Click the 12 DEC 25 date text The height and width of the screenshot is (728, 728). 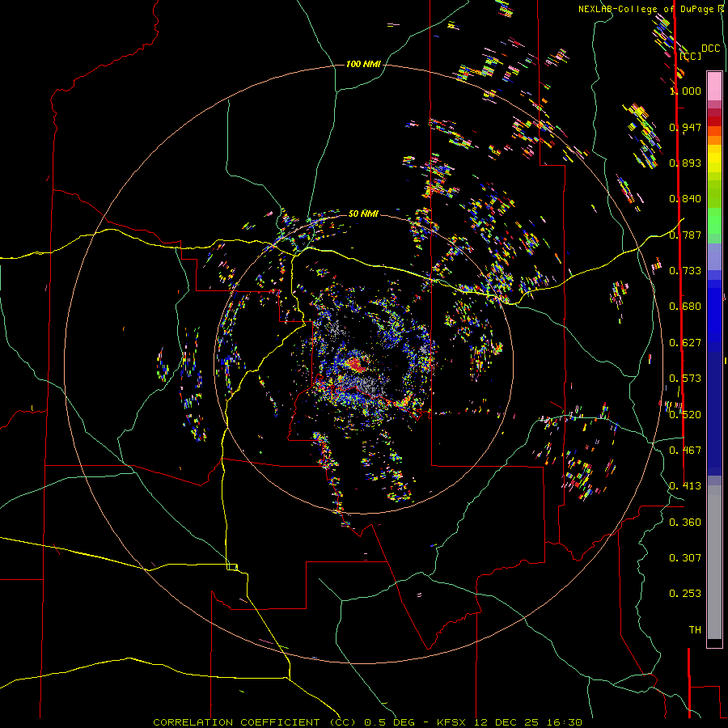point(506,722)
